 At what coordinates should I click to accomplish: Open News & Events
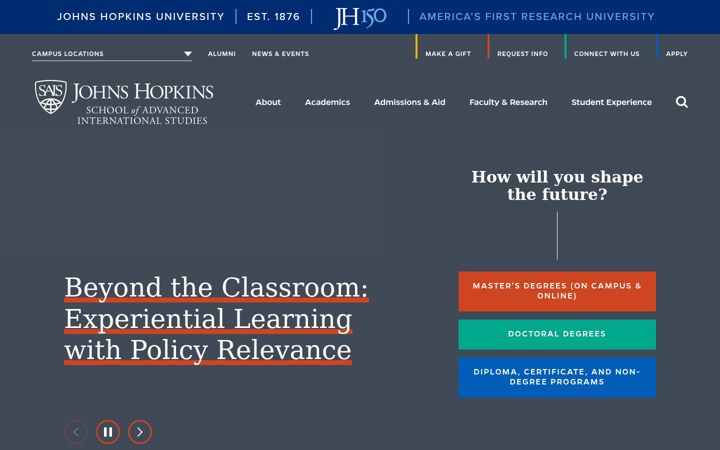(x=280, y=54)
